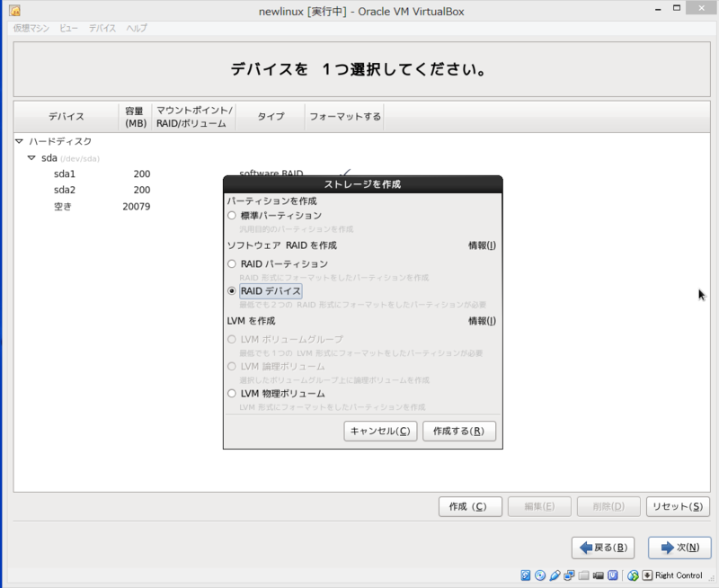Click the video capture status icon
The width and height of the screenshot is (719, 588).
click(598, 575)
